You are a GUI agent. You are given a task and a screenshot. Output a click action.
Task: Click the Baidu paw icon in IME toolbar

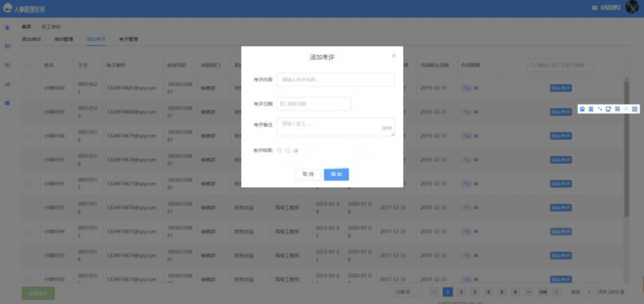[x=582, y=109]
